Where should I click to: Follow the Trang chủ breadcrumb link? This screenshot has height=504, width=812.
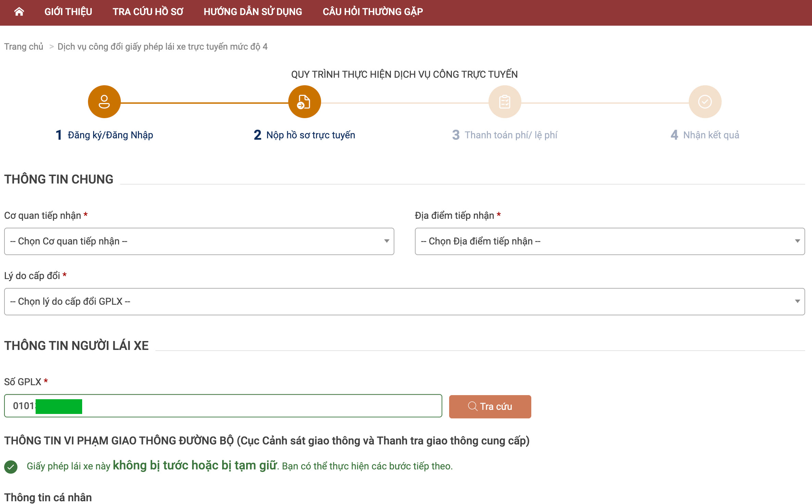tap(24, 47)
